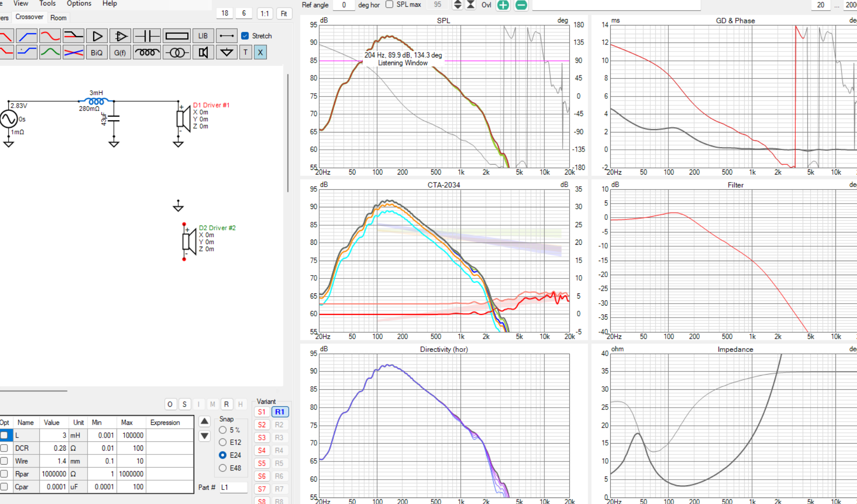
Task: Click the T text button in toolbar
Action: [x=245, y=52]
